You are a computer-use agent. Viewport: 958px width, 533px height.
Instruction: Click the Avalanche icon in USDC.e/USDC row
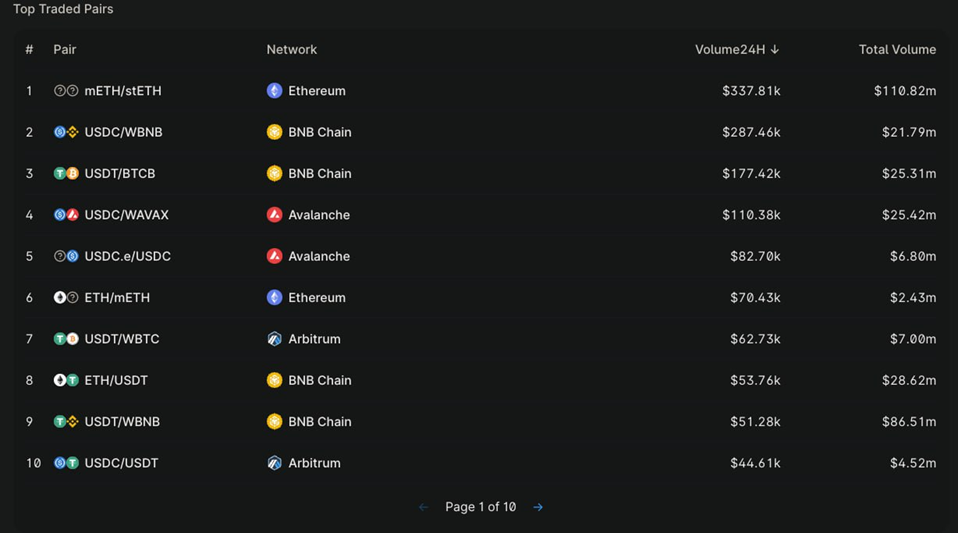pos(274,257)
